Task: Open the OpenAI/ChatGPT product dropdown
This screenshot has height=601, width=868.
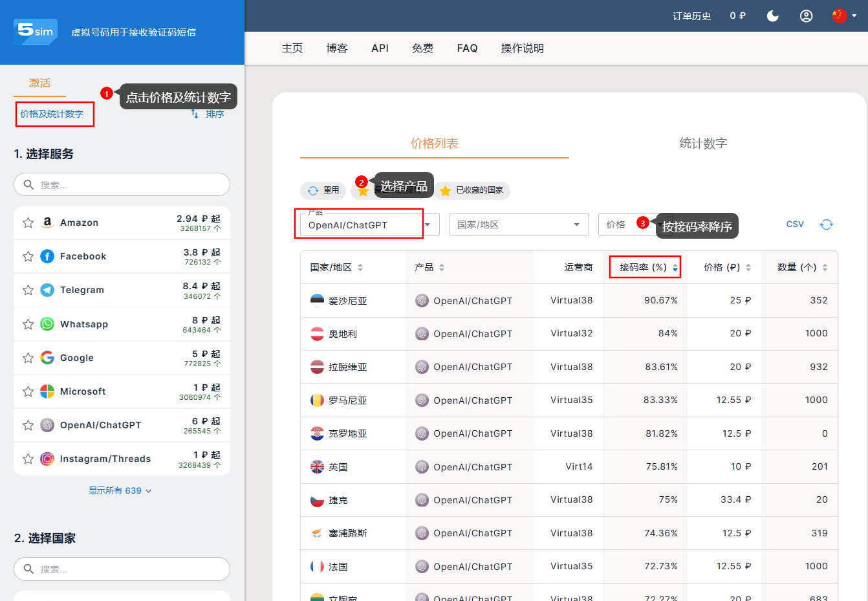Action: (428, 224)
